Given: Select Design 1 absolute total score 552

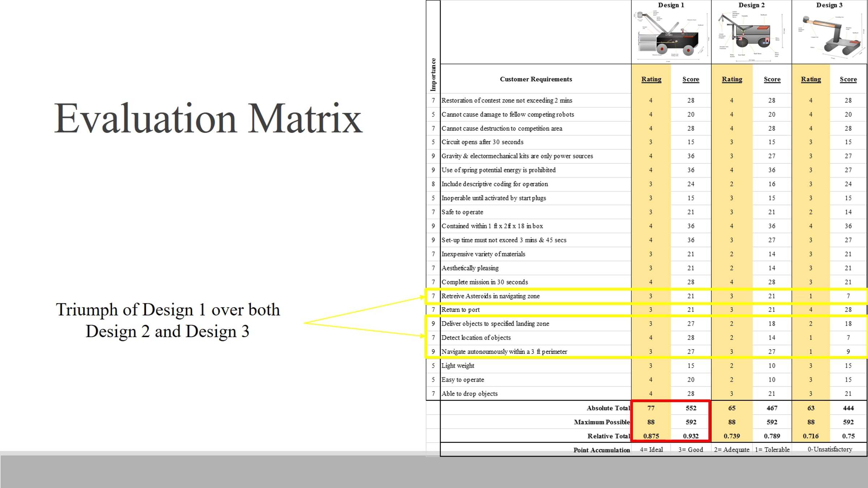Looking at the screenshot, I should tap(691, 408).
